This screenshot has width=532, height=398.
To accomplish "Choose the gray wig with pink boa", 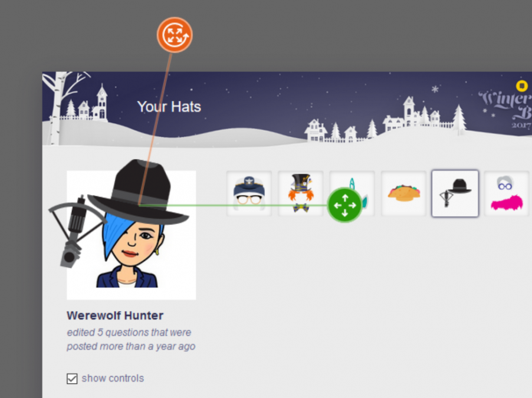I will click(x=507, y=194).
